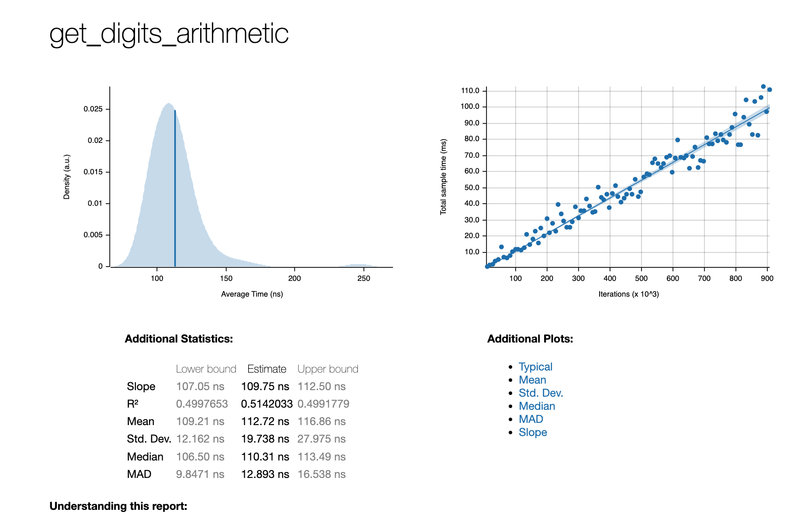Viewport: 812px width, 526px height.
Task: Select the MAD estimate 12.893 ns
Action: click(x=265, y=474)
